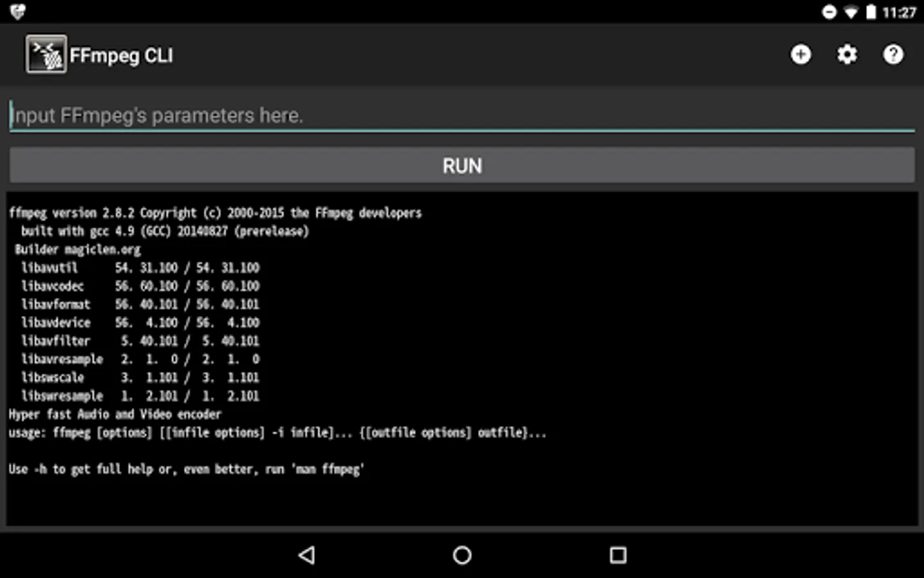
Task: Tap the libavfilter version line
Action: tap(141, 341)
